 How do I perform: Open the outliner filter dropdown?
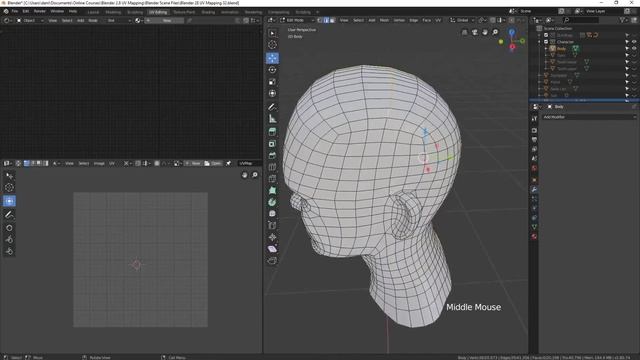tap(624, 20)
